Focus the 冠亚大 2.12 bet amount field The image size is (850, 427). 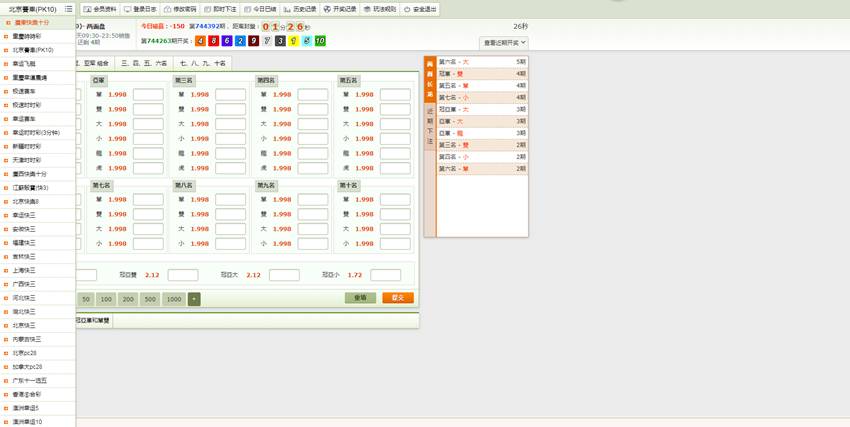tap(284, 275)
